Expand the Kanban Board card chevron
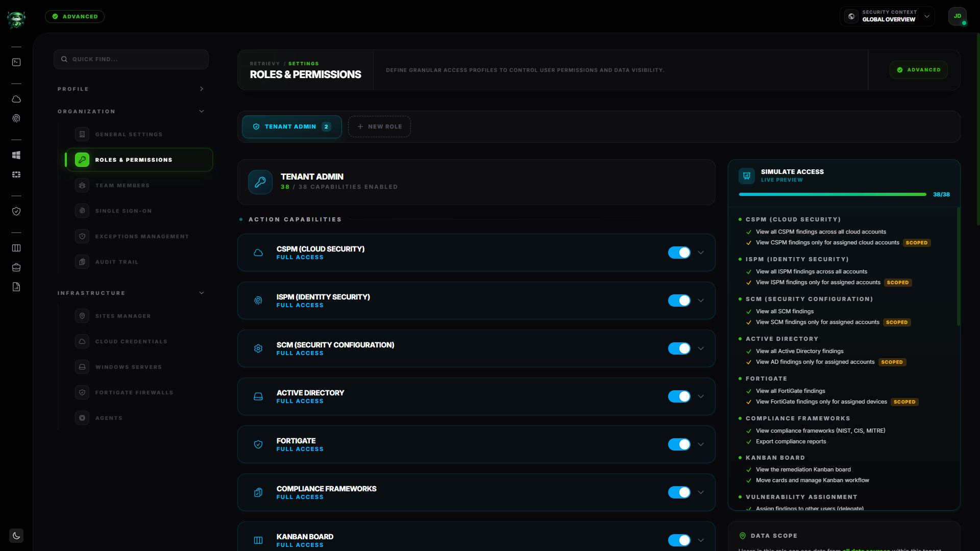This screenshot has width=980, height=551. tap(701, 540)
